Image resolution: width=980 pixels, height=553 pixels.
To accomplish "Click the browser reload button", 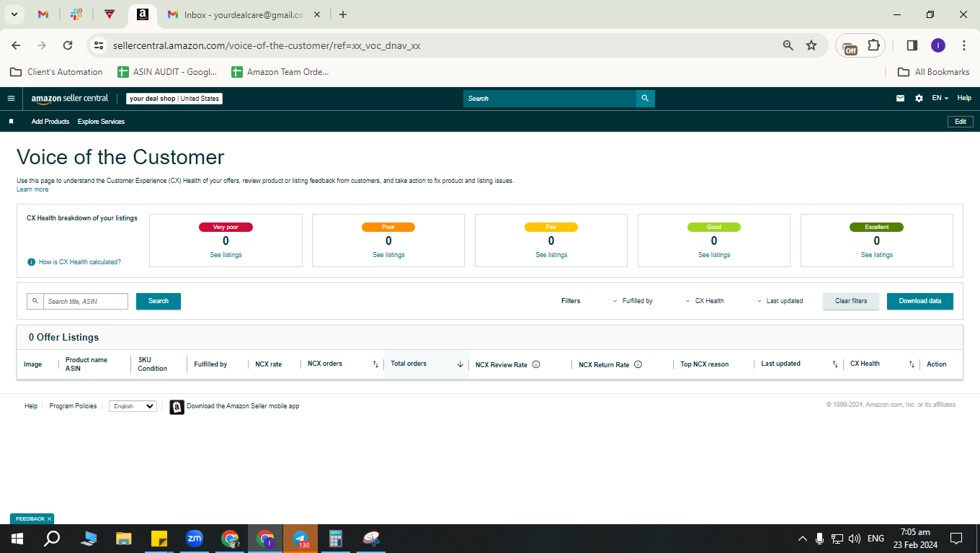I will click(68, 45).
